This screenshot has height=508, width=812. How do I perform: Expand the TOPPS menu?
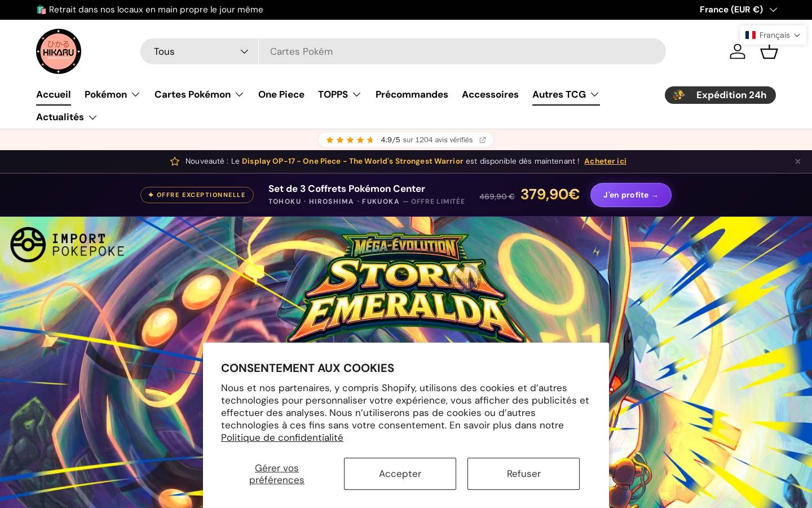(339, 94)
